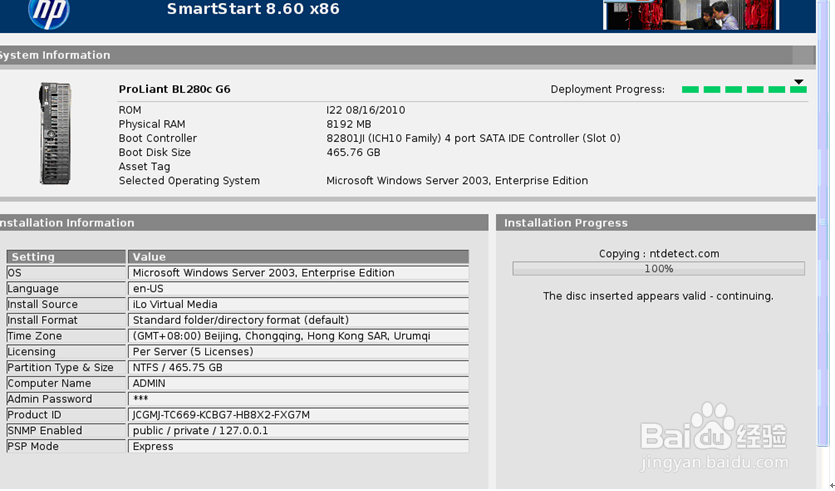Screen dimensions: 835x491
Task: Click the Setting column header
Action: pyautogui.click(x=66, y=257)
